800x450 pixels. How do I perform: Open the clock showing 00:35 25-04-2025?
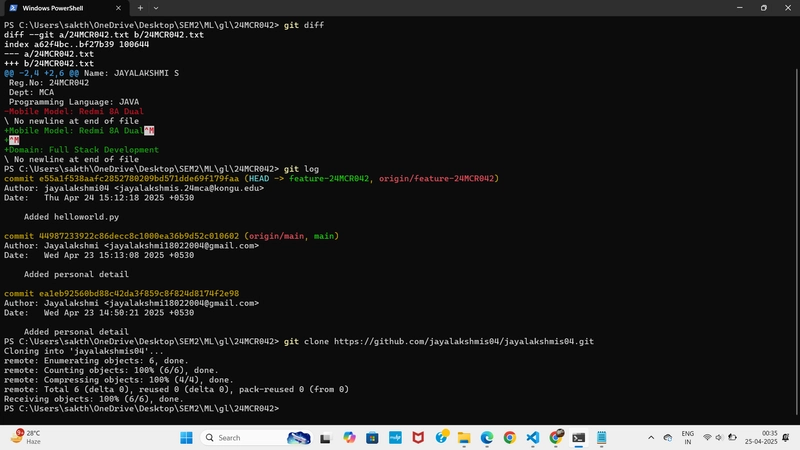761,438
